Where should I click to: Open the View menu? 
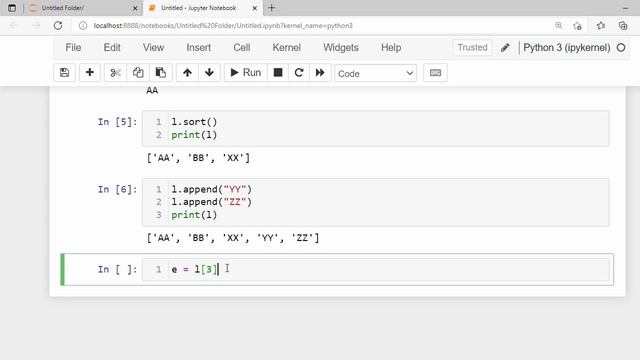[x=153, y=47]
